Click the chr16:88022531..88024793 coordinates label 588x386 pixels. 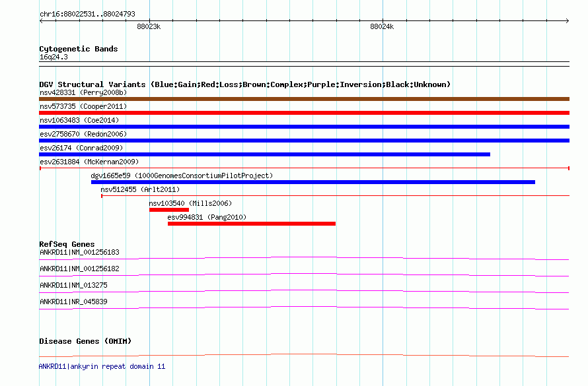point(87,15)
